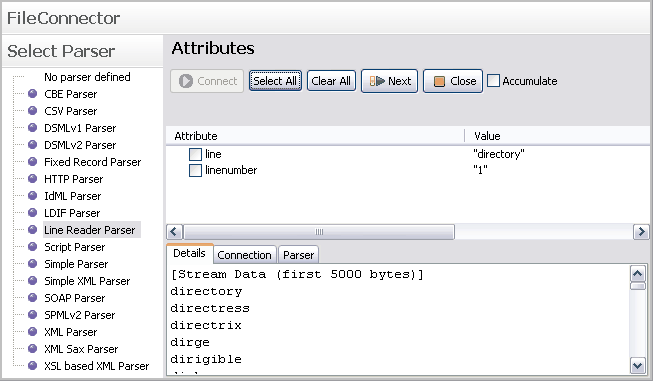
Task: Click the down arrow of the stream data scrollbar
Action: (638, 366)
